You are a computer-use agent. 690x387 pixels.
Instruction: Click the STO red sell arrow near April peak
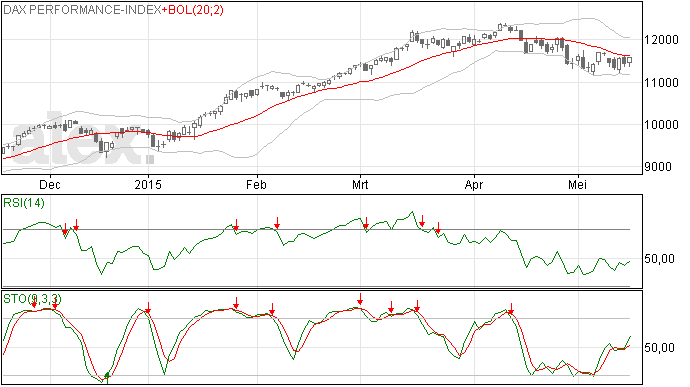[511, 308]
